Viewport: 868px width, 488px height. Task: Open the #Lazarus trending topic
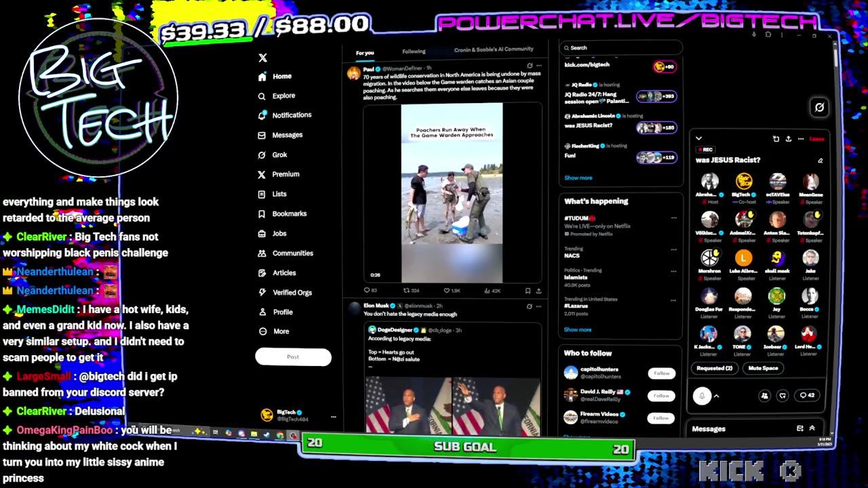click(x=576, y=306)
